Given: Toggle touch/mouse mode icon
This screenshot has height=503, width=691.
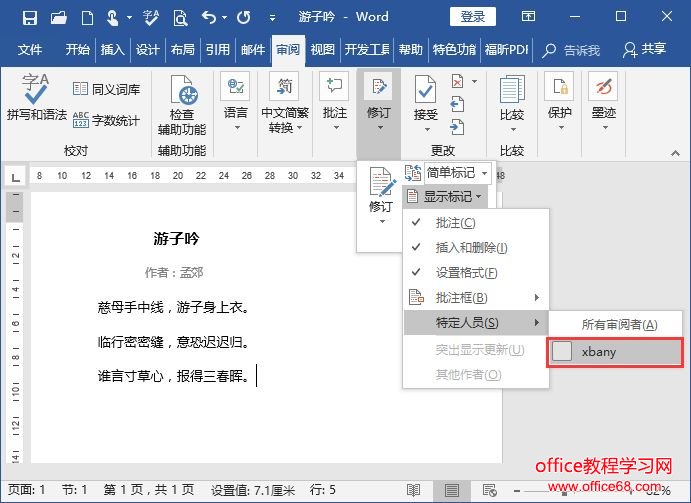Looking at the screenshot, I should coord(113,18).
